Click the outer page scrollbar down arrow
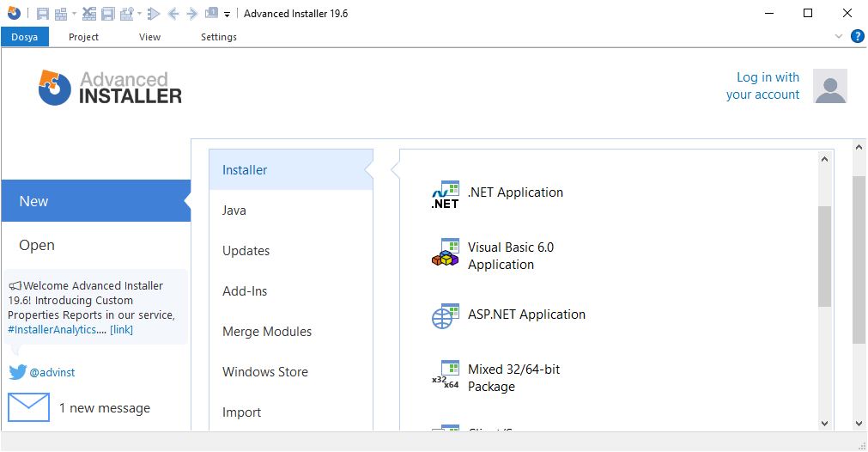The width and height of the screenshot is (868, 452). click(859, 423)
